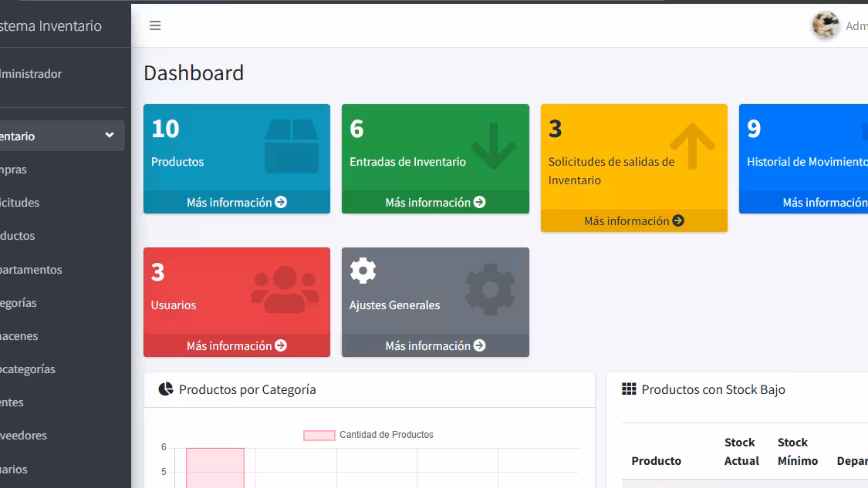Viewport: 868px width, 488px height.
Task: Click the large gear icon in Ajustes Generales
Action: click(490, 289)
